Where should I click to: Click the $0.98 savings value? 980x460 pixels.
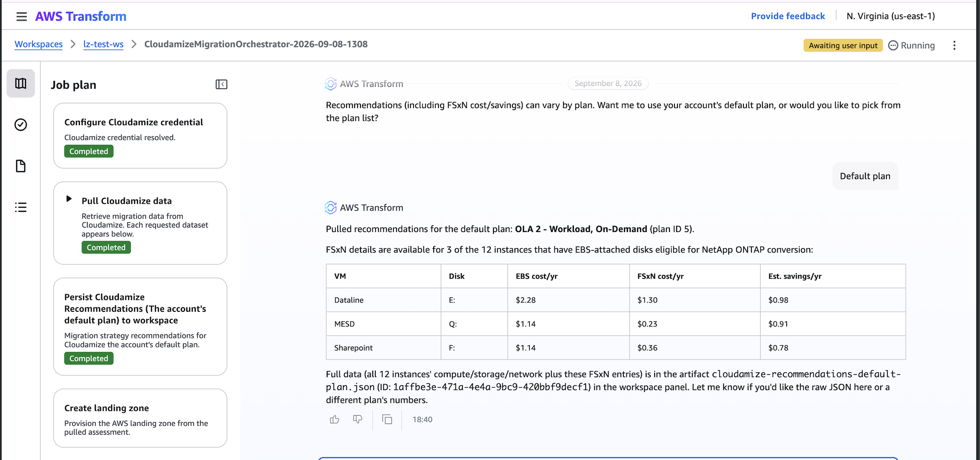[778, 300]
